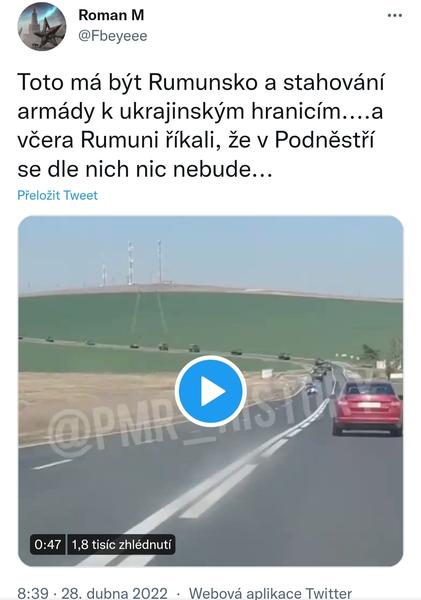The image size is (421, 600).
Task: Click the display name Roman M
Action: (111, 15)
